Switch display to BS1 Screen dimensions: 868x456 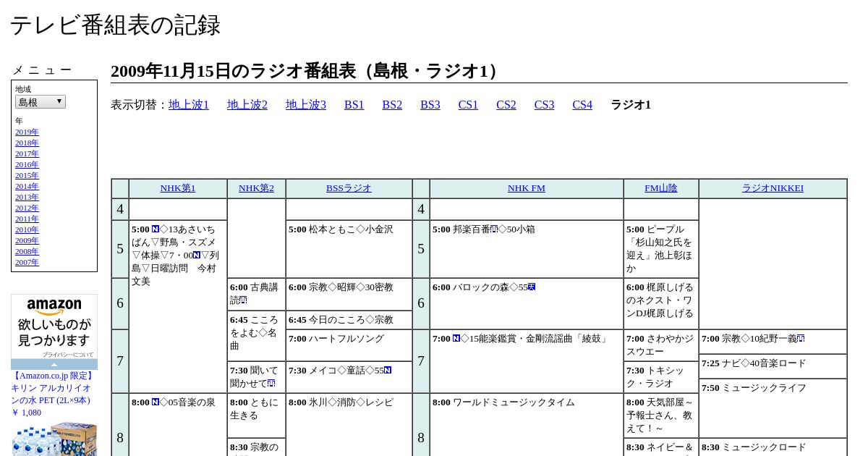point(354,105)
